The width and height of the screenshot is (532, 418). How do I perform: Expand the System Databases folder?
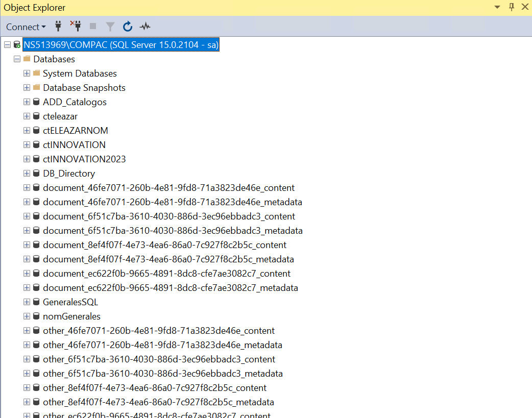click(27, 73)
